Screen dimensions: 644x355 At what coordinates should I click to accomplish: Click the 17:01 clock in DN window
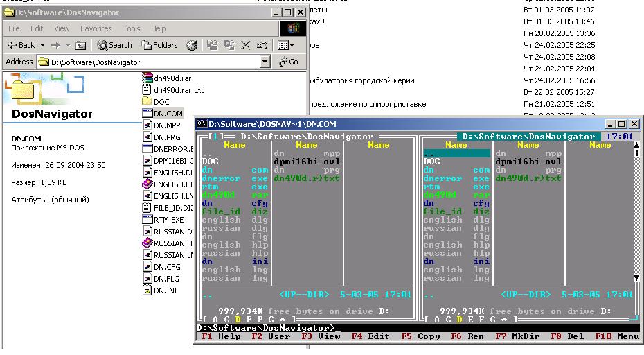click(619, 136)
